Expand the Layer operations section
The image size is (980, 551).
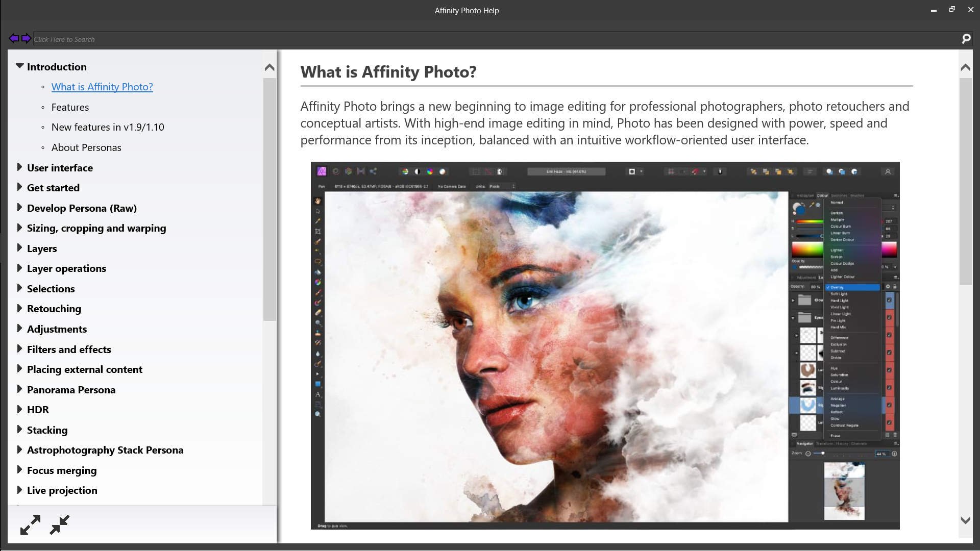coord(19,267)
